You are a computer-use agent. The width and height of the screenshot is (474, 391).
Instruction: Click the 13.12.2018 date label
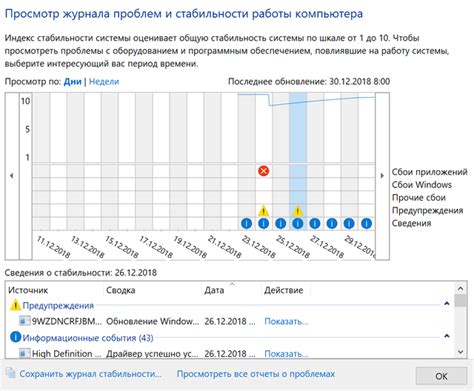tap(88, 247)
